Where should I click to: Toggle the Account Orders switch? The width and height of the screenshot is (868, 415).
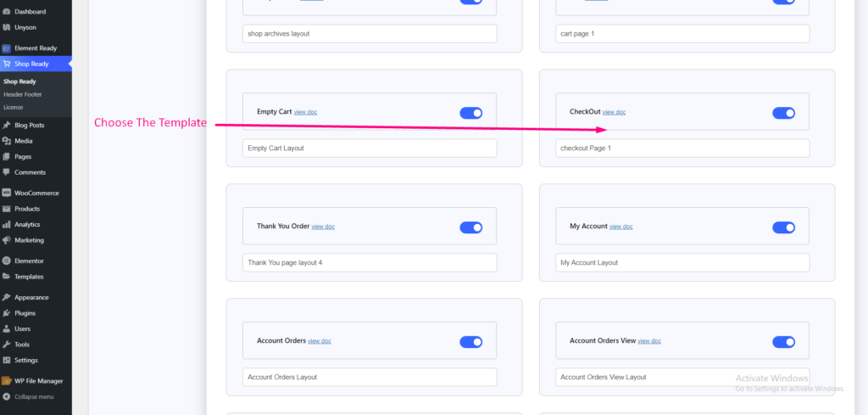point(471,342)
